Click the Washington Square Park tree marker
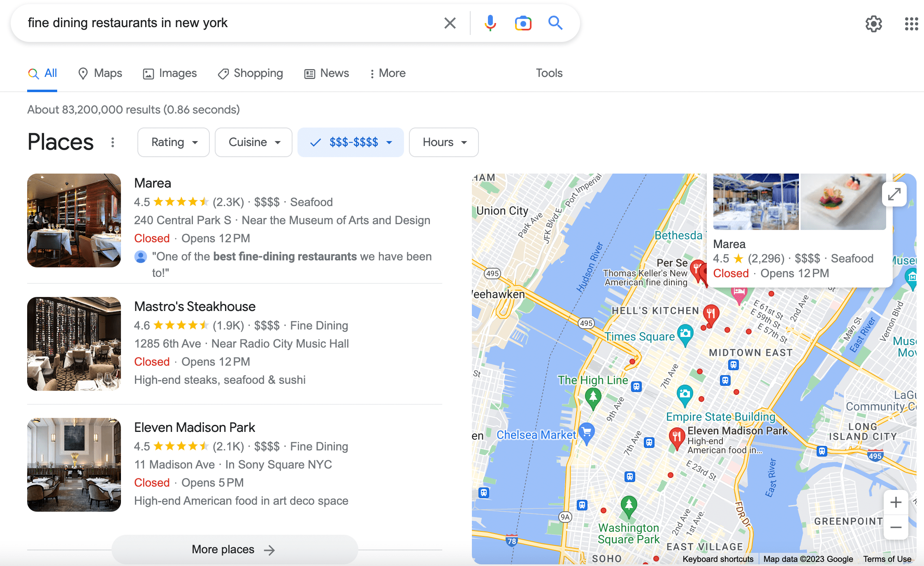The width and height of the screenshot is (924, 566). tap(629, 507)
